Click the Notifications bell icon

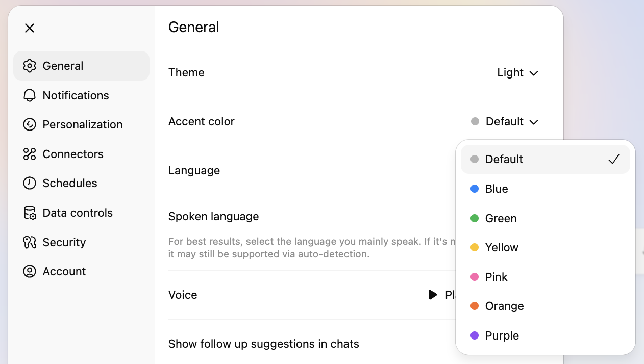tap(30, 95)
